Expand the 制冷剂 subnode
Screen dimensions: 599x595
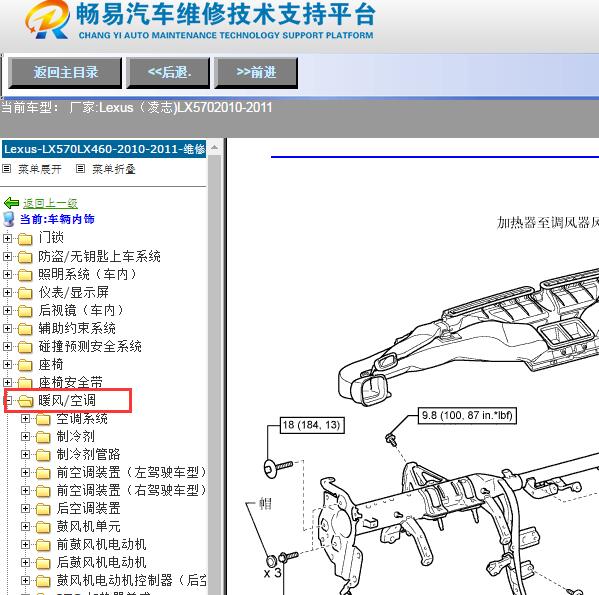25,437
